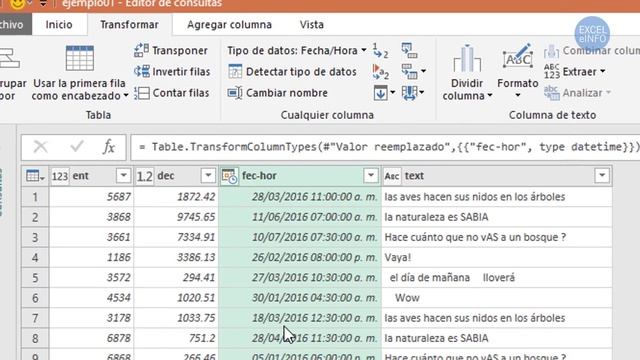Select the dec column header
640x360 pixels.
pyautogui.click(x=176, y=176)
